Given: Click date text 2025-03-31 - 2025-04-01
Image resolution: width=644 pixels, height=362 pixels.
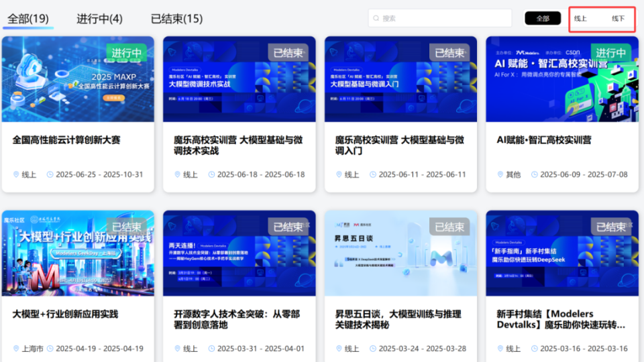Looking at the screenshot, I should [x=261, y=349].
